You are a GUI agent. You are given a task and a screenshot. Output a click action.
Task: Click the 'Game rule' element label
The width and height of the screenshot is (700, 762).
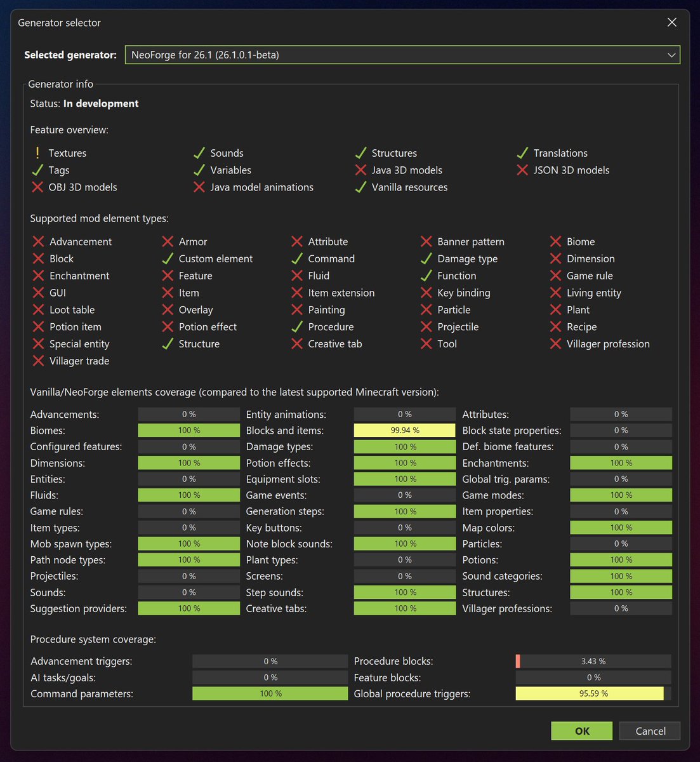point(590,276)
